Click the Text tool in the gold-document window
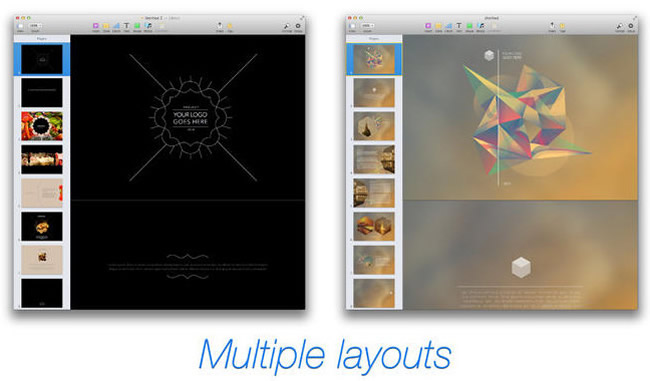650x381 pixels. click(459, 26)
